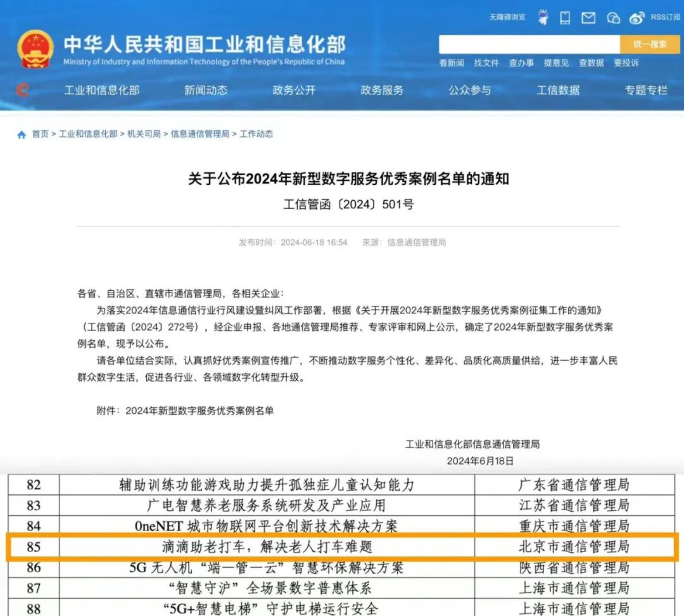Image resolution: width=684 pixels, height=616 pixels.
Task: Follow the 信息通信管理局 breadcrumb link
Action: 200,134
